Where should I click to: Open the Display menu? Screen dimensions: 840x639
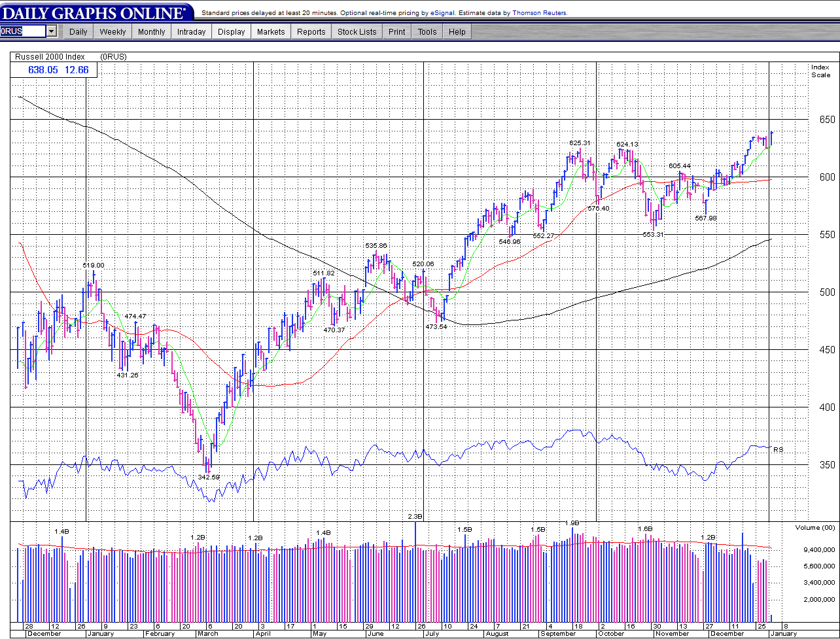tap(231, 31)
